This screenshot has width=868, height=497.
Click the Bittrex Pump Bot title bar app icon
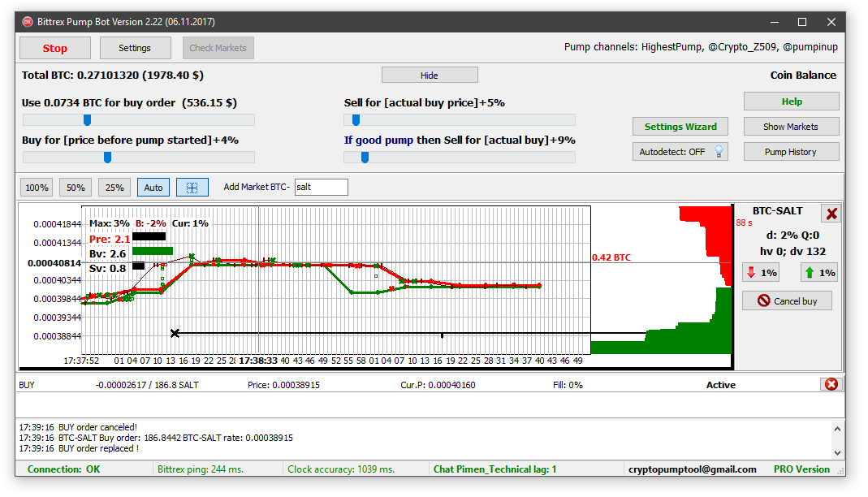(28, 22)
